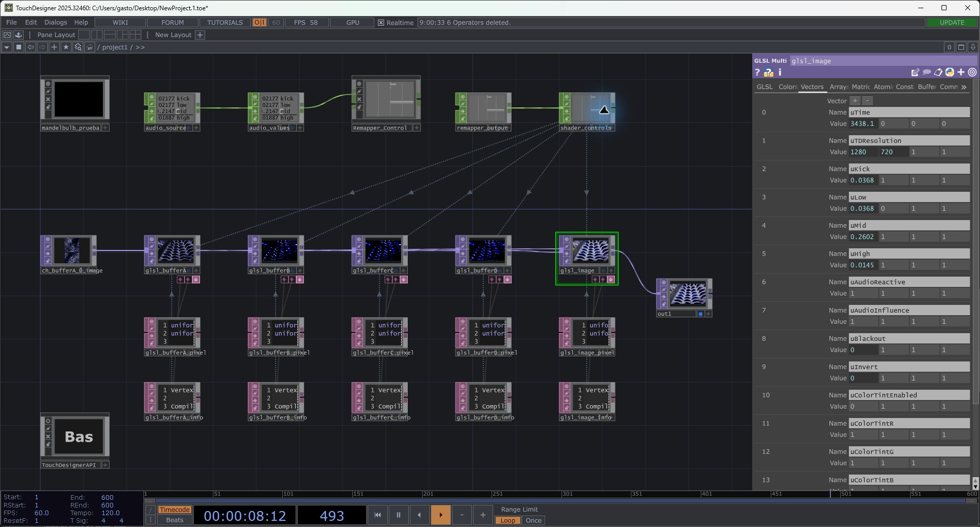Open the Dialogs menu
This screenshot has height=527, width=980.
(x=56, y=23)
